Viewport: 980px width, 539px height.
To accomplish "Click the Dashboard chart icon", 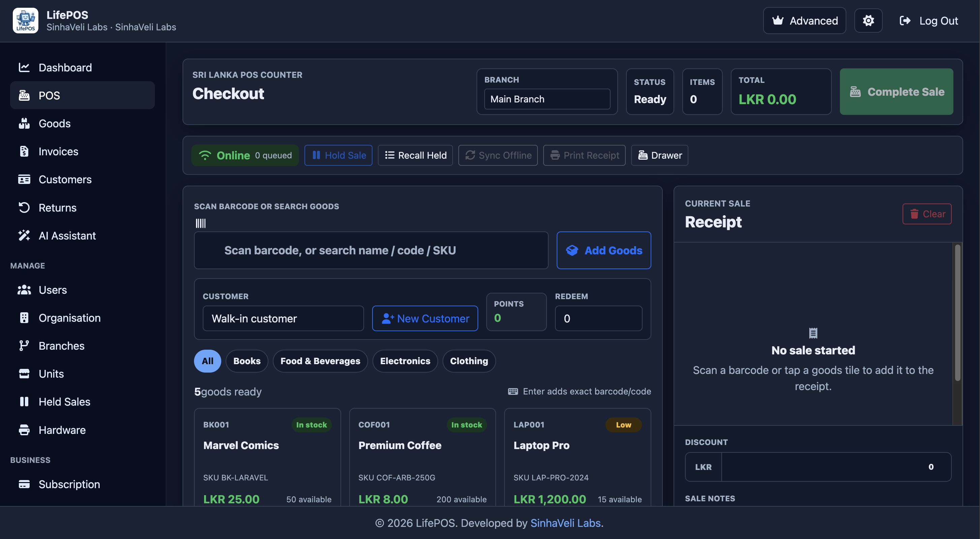I will (24, 67).
